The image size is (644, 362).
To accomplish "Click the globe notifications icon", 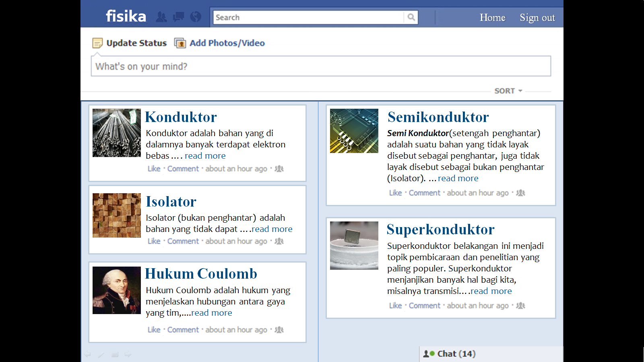I will click(196, 17).
